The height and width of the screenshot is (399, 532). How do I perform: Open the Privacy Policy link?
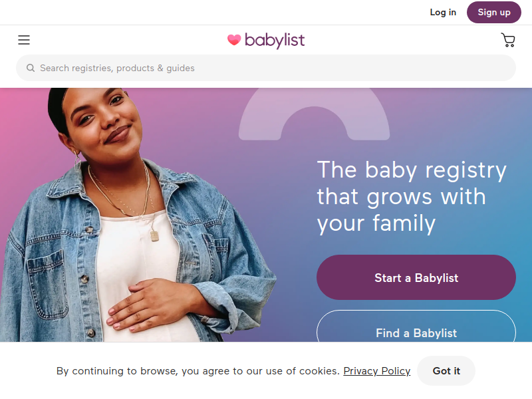376,371
